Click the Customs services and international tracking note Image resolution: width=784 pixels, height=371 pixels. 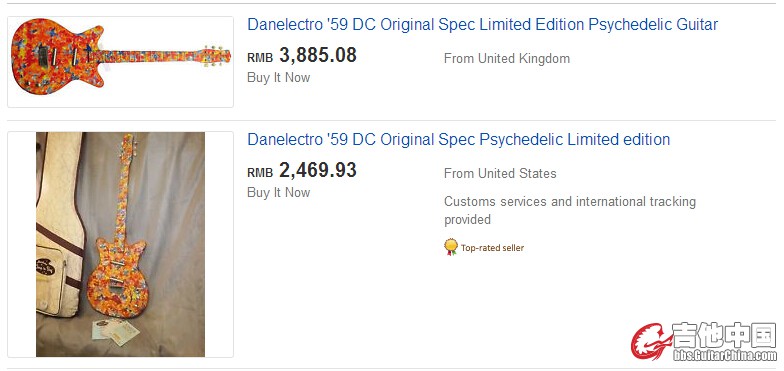coord(570,210)
